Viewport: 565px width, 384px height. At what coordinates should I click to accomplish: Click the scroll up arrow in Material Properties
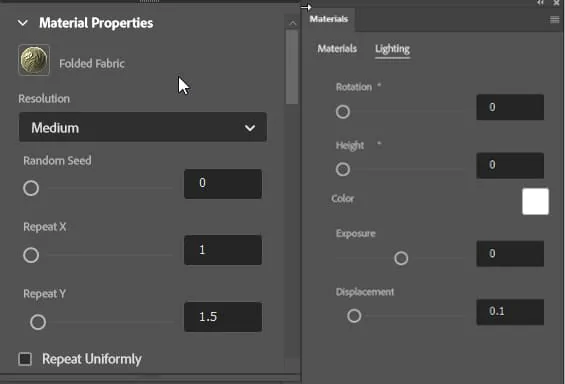pyautogui.click(x=293, y=24)
